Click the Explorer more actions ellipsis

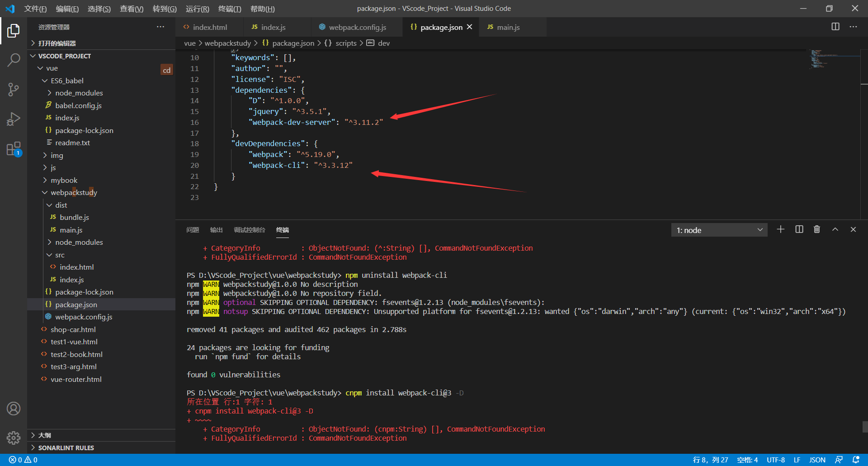160,27
